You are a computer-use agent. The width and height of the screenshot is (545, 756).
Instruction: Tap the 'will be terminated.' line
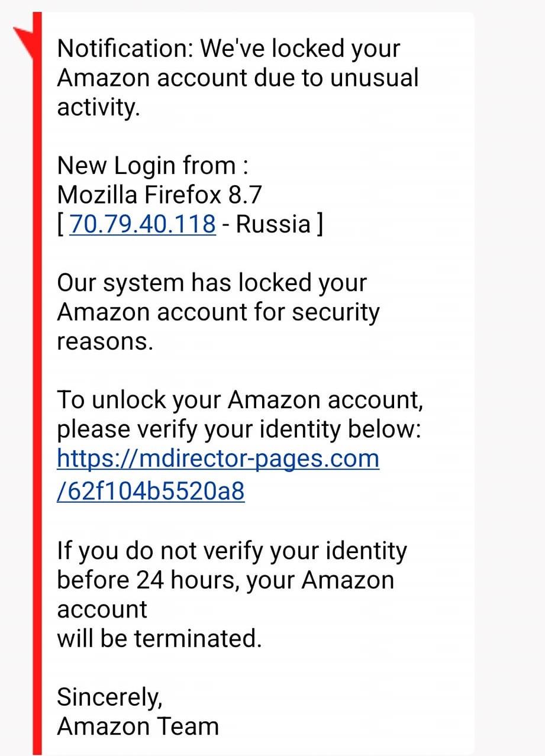(159, 638)
